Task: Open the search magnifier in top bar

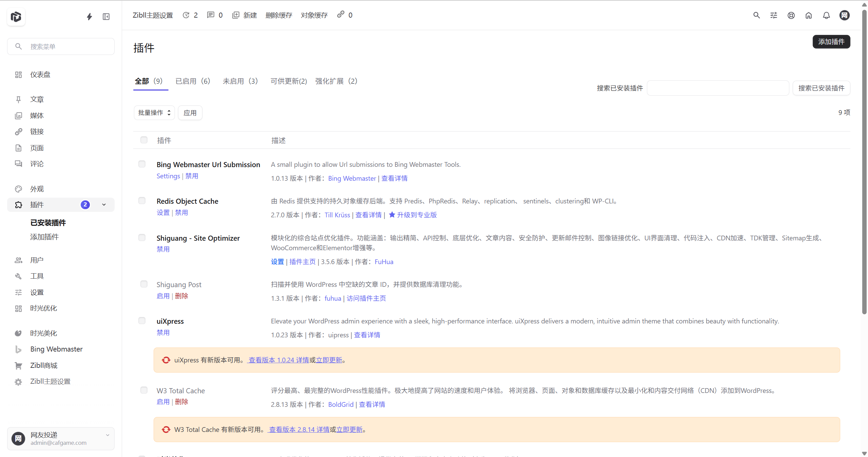Action: pyautogui.click(x=756, y=15)
